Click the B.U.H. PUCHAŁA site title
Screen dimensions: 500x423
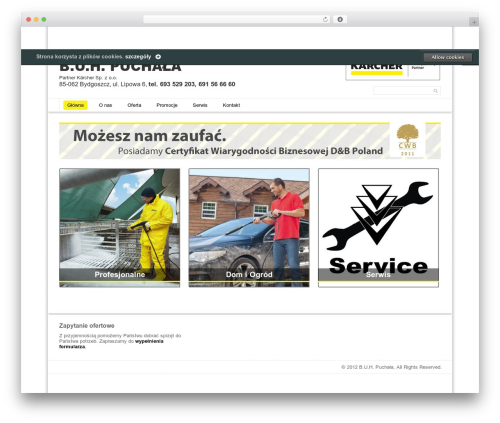coord(120,68)
